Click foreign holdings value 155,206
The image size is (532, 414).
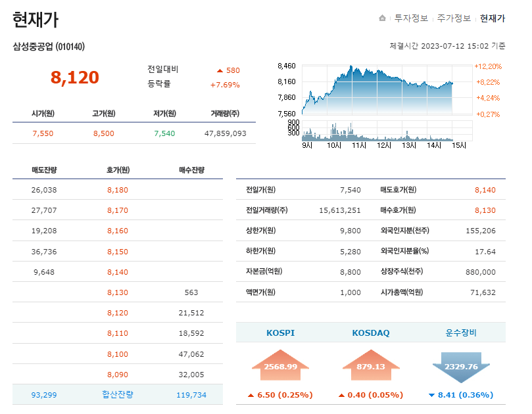pos(481,231)
